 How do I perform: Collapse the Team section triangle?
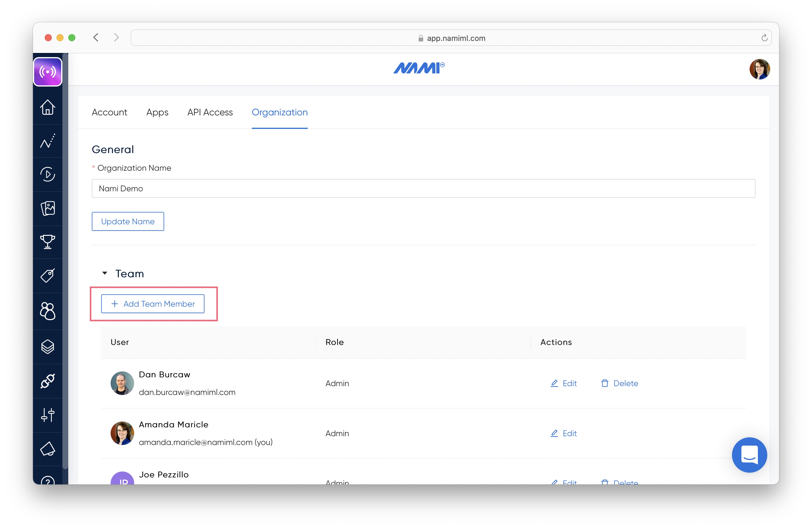click(105, 273)
